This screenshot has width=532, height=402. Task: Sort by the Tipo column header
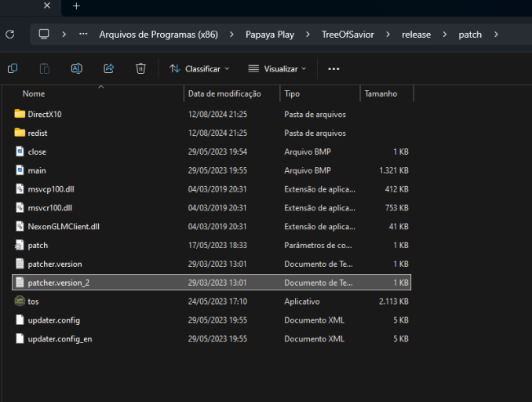click(x=292, y=93)
